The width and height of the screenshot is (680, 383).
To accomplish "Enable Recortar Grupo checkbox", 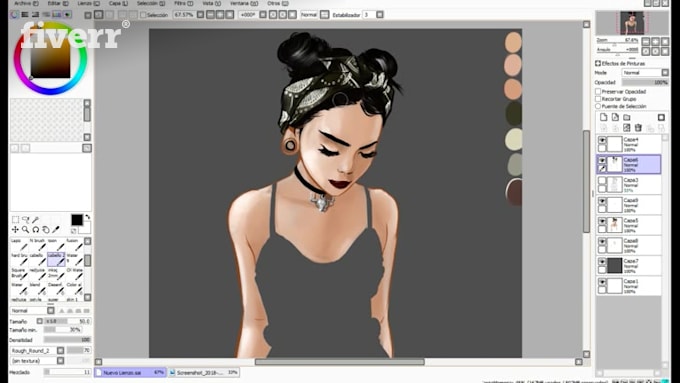I will tap(598, 99).
